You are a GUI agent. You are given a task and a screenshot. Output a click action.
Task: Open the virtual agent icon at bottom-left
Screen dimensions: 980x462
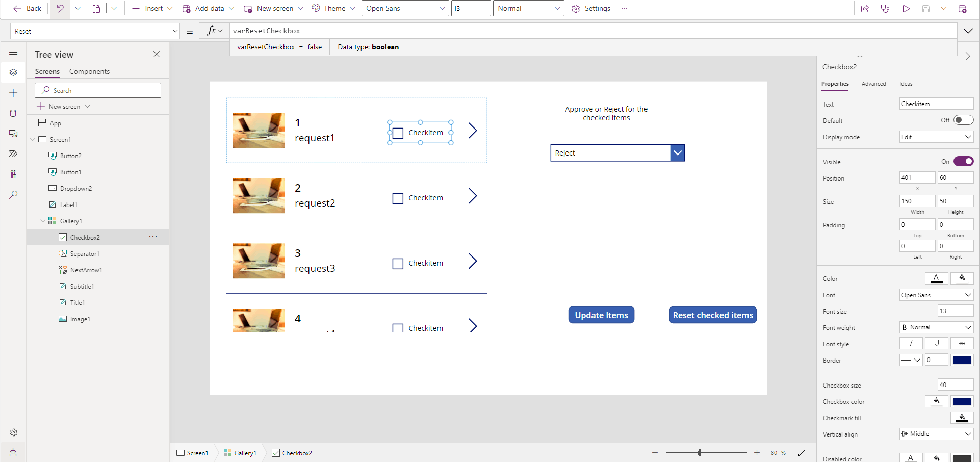[13, 453]
